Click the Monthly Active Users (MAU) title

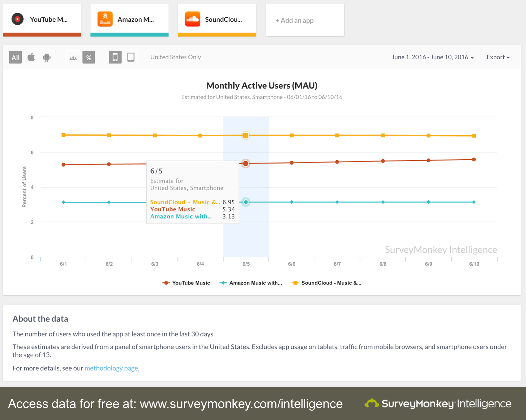coord(262,86)
